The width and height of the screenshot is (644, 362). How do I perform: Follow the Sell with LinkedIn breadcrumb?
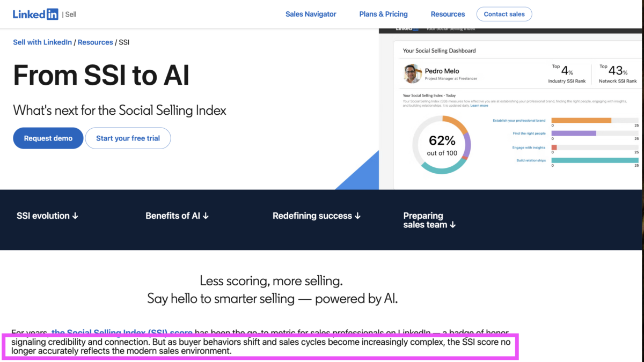coord(42,42)
